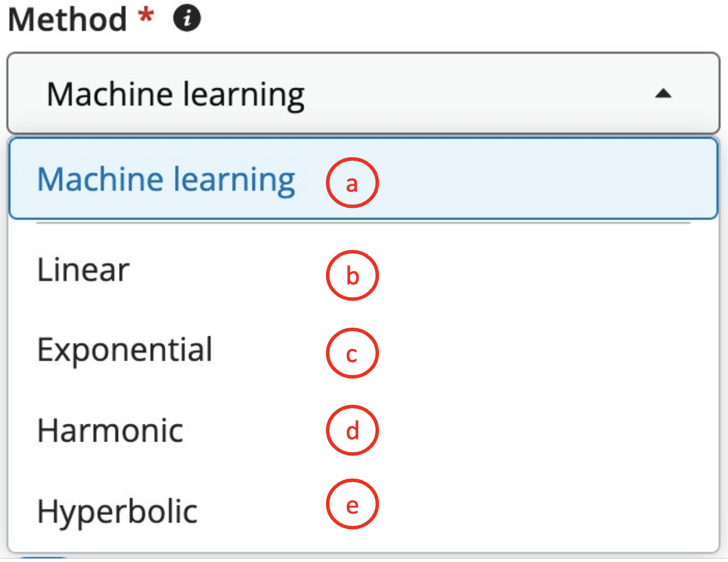728x562 pixels.
Task: Click the red circled 'b' marker
Action: (352, 275)
